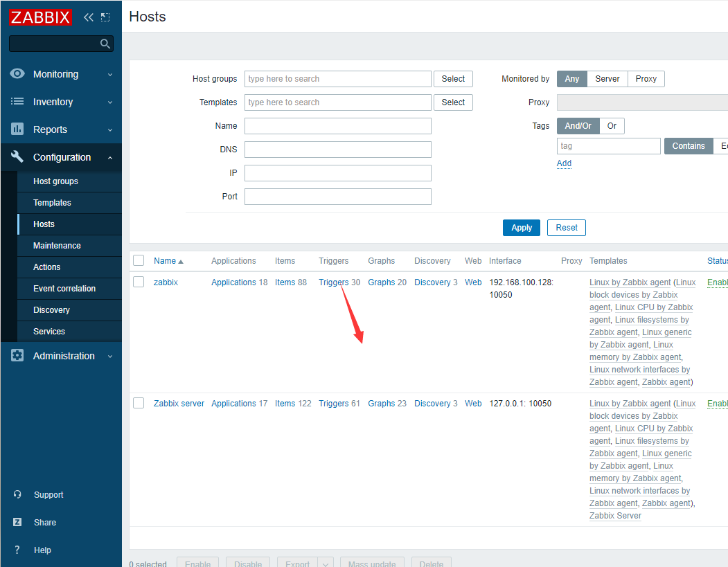The width and height of the screenshot is (728, 567).
Task: Open Event correlation menu item
Action: pos(70,288)
